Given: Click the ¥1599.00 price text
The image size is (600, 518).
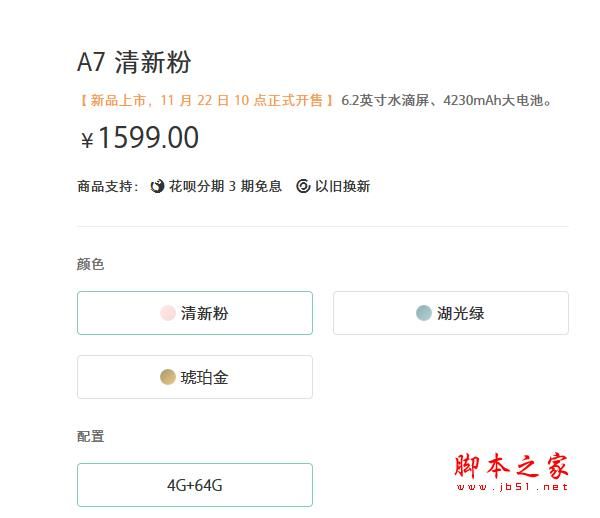Looking at the screenshot, I should (140, 138).
